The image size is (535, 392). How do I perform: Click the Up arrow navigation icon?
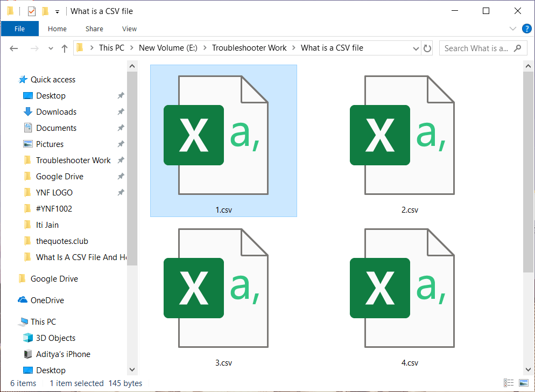(x=64, y=48)
